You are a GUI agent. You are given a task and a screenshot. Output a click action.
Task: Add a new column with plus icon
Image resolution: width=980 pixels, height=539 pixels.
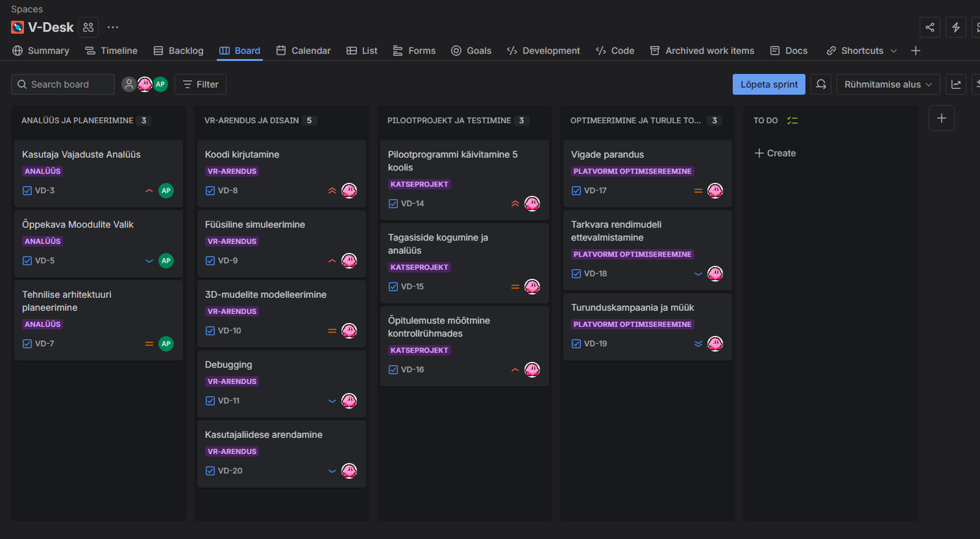point(942,118)
